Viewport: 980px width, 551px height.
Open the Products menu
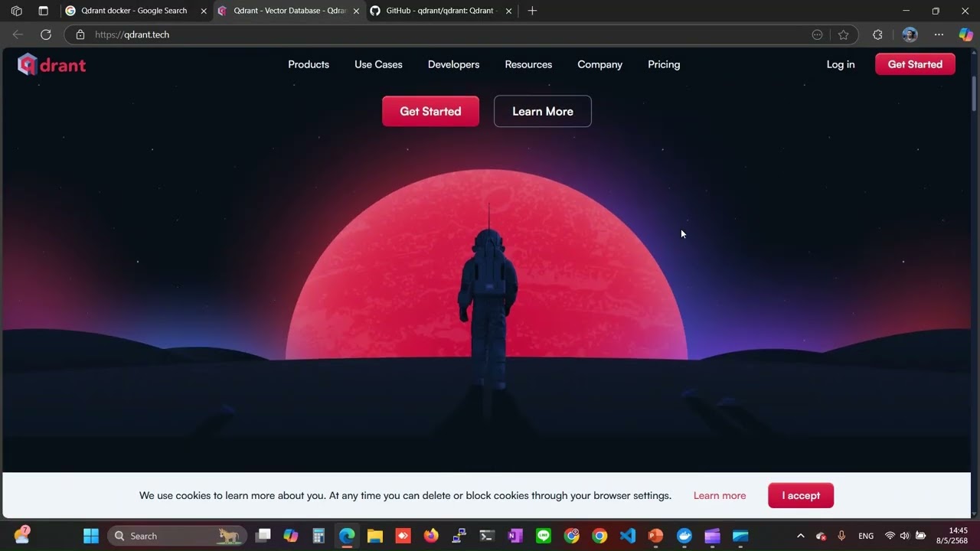click(x=309, y=64)
